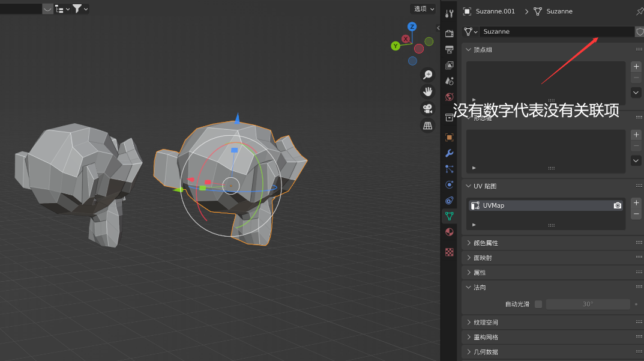
Task: Enable the 自动光滑 checkbox
Action: [538, 305]
